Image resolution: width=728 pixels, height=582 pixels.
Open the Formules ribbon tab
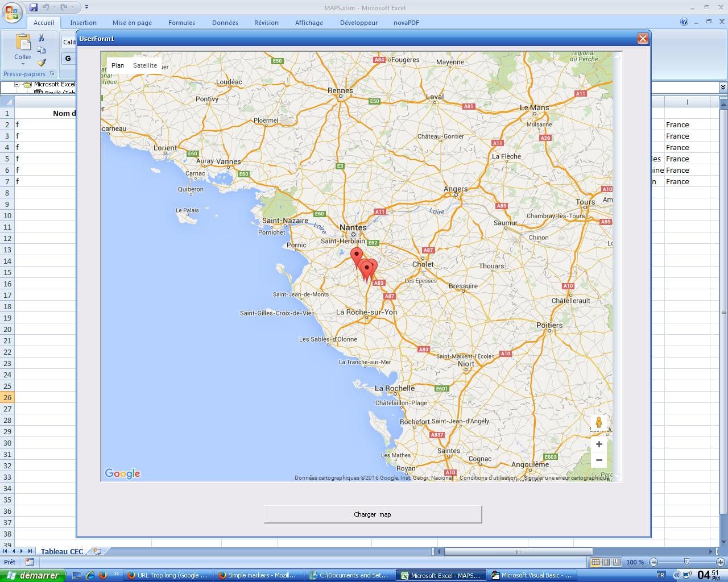pos(181,23)
